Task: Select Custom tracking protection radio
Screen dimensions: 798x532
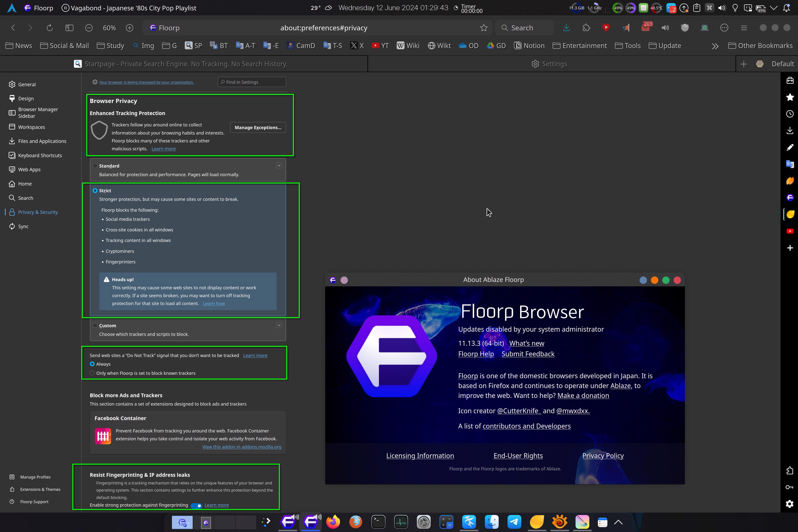Action: (x=95, y=325)
